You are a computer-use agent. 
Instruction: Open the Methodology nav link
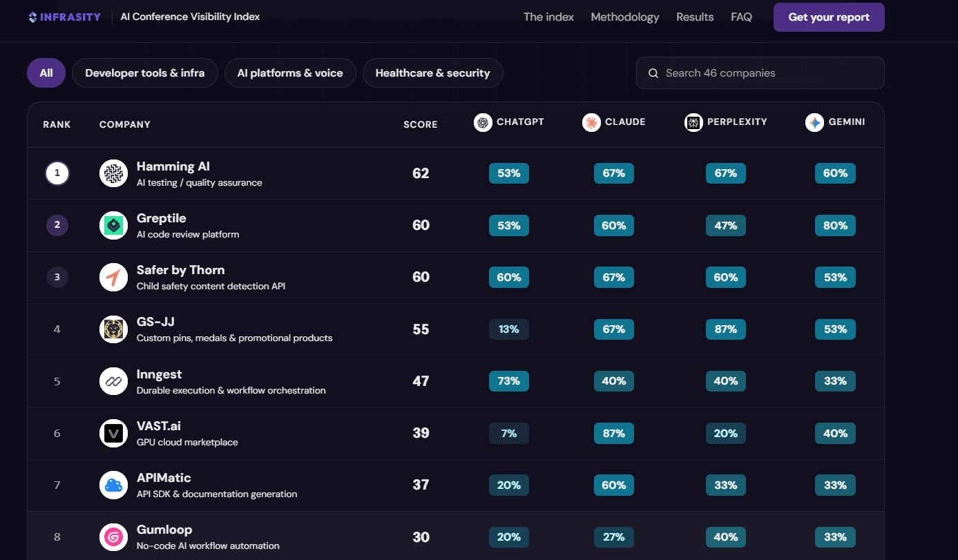(625, 17)
